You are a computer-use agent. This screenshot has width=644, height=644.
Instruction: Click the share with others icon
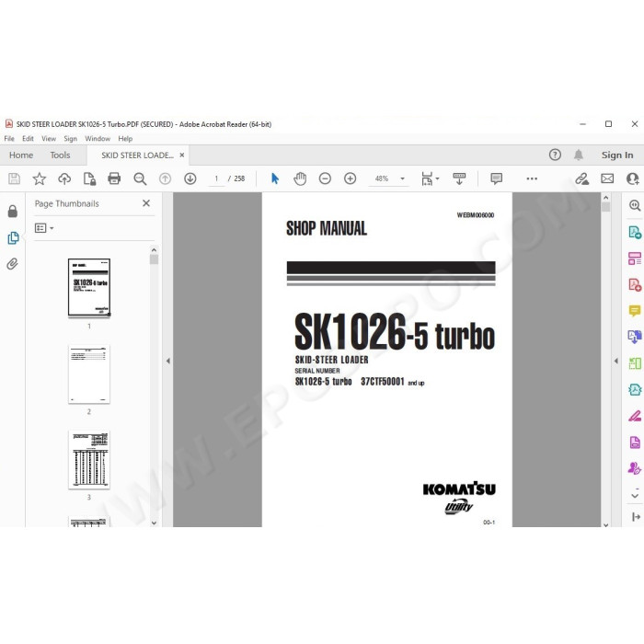click(633, 178)
